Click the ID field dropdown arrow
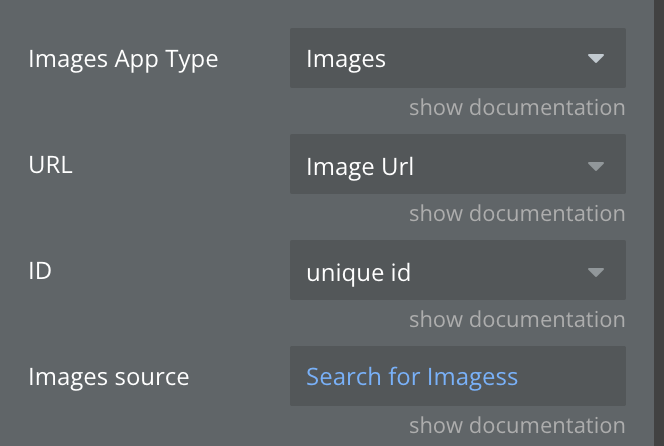 coord(596,271)
